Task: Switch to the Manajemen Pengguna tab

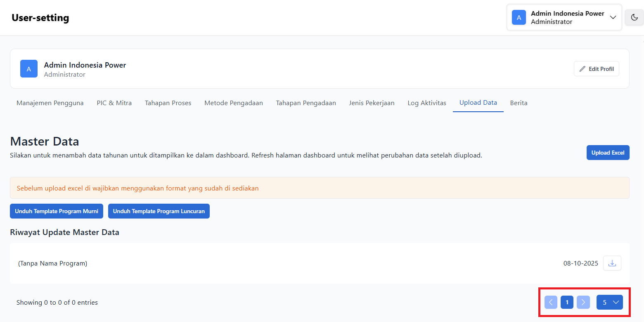Action: [50, 103]
